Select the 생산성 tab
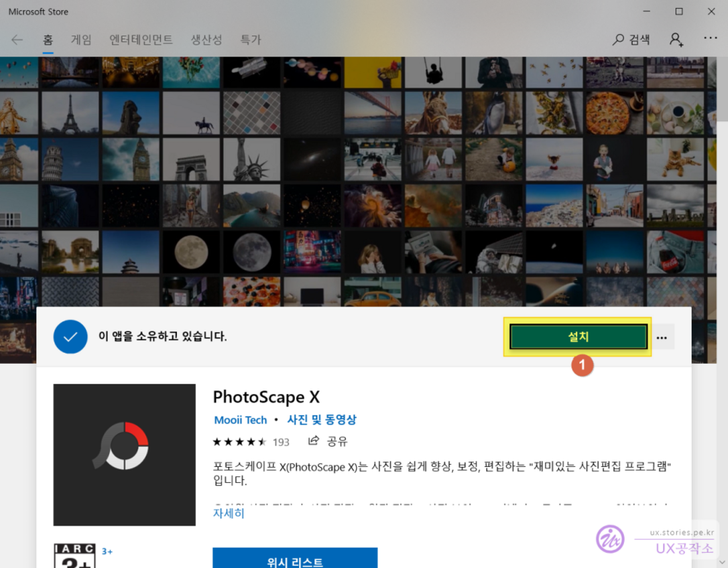This screenshot has height=568, width=728. (x=206, y=40)
